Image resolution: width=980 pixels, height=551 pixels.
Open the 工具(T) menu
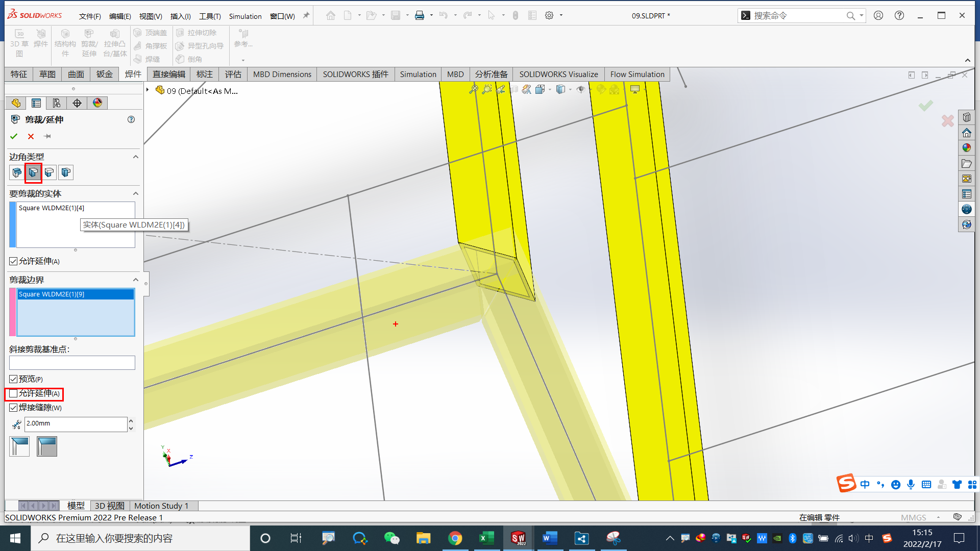coord(210,16)
